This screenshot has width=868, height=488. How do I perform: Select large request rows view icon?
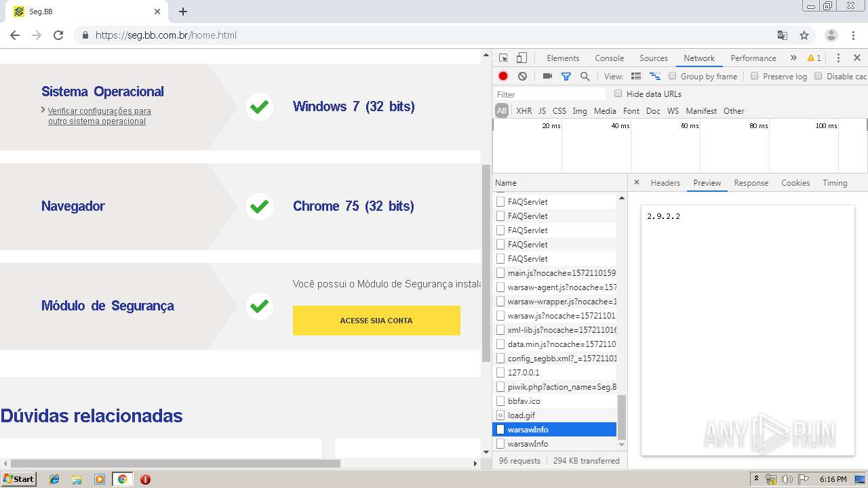coord(636,77)
